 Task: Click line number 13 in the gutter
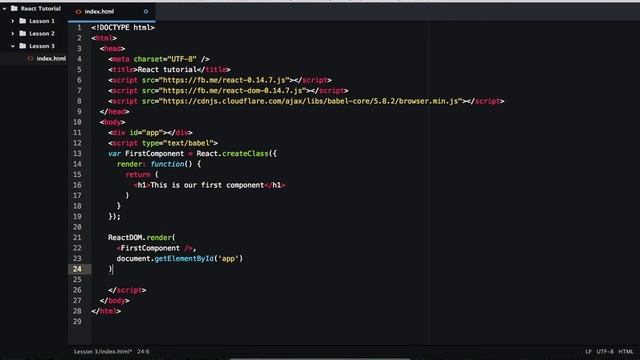tap(77, 153)
